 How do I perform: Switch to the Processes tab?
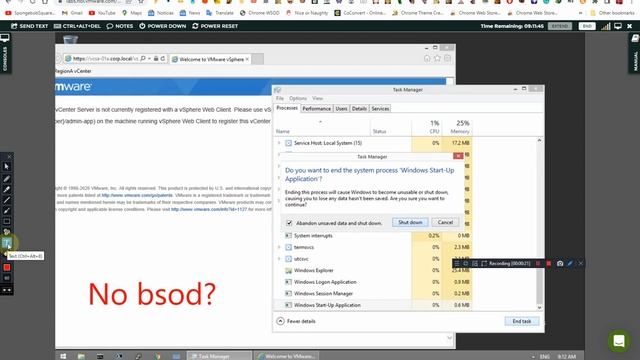(287, 108)
